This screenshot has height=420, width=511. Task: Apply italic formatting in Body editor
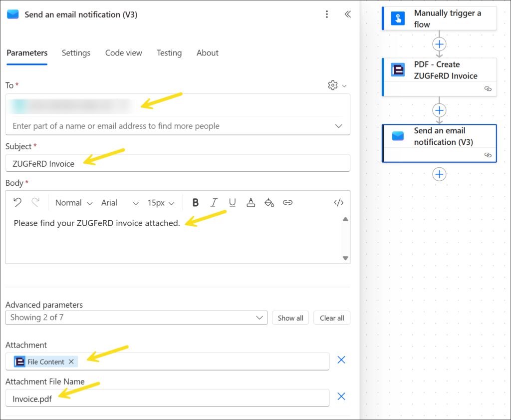coord(214,203)
